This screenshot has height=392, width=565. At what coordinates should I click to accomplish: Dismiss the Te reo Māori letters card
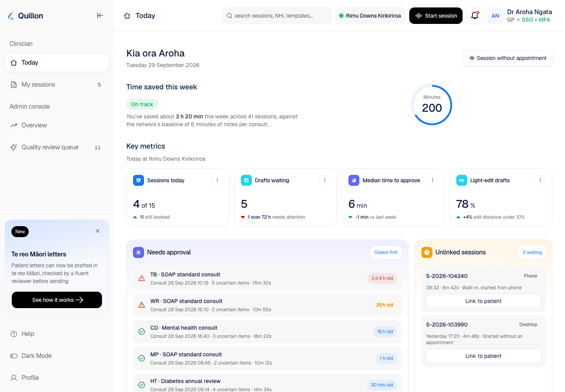click(98, 231)
